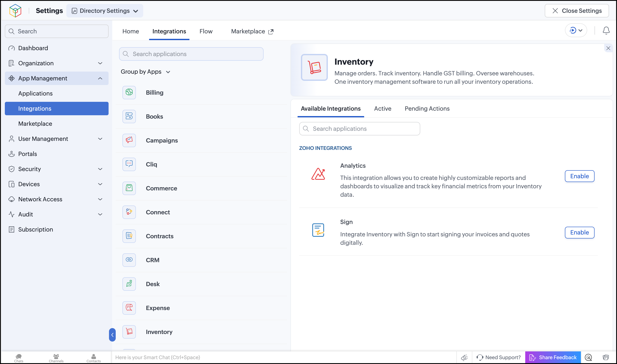The image size is (617, 364).
Task: Open the Portals sidebar item
Action: tap(57, 154)
